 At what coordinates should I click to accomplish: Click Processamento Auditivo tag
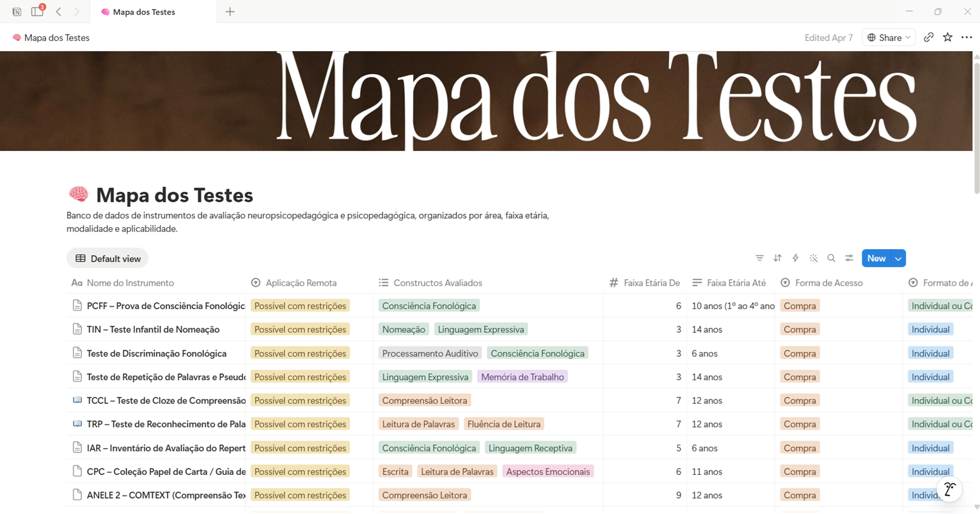(x=430, y=353)
